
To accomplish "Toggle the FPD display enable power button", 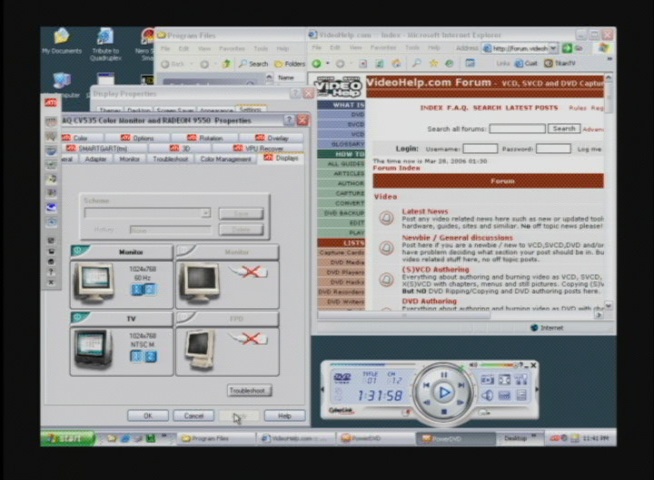I will [x=184, y=317].
